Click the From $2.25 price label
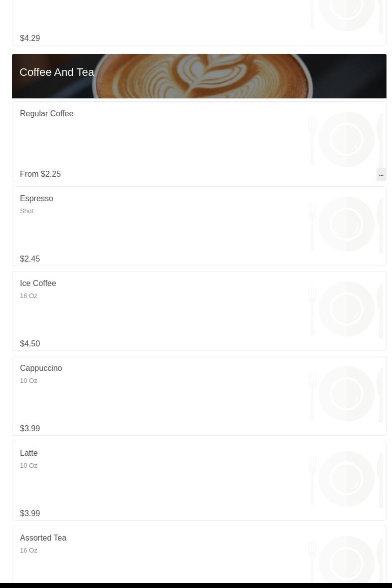Image resolution: width=392 pixels, height=588 pixels. pyautogui.click(x=40, y=174)
